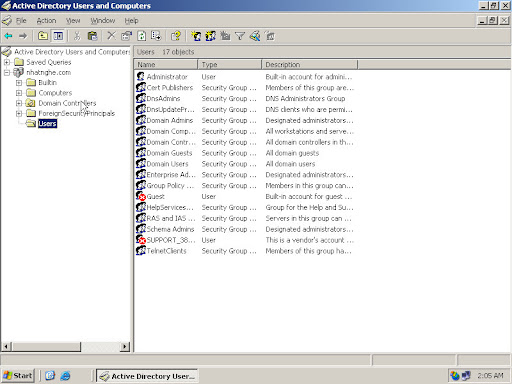
Task: Click tree pane scrollbar left arrow
Action: (6, 347)
